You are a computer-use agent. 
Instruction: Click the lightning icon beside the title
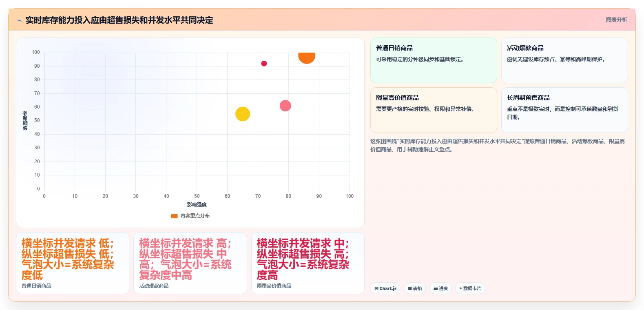pyautogui.click(x=19, y=20)
